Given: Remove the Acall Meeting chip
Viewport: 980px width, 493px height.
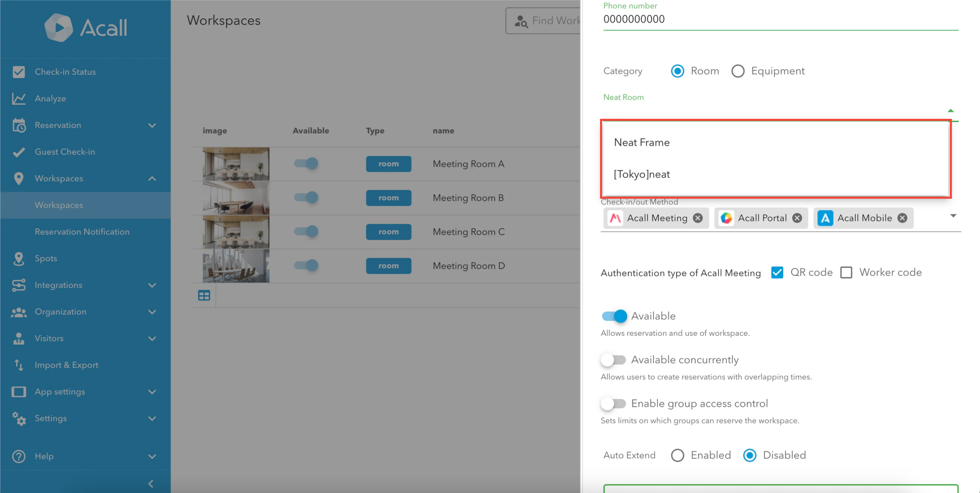Looking at the screenshot, I should [x=698, y=218].
